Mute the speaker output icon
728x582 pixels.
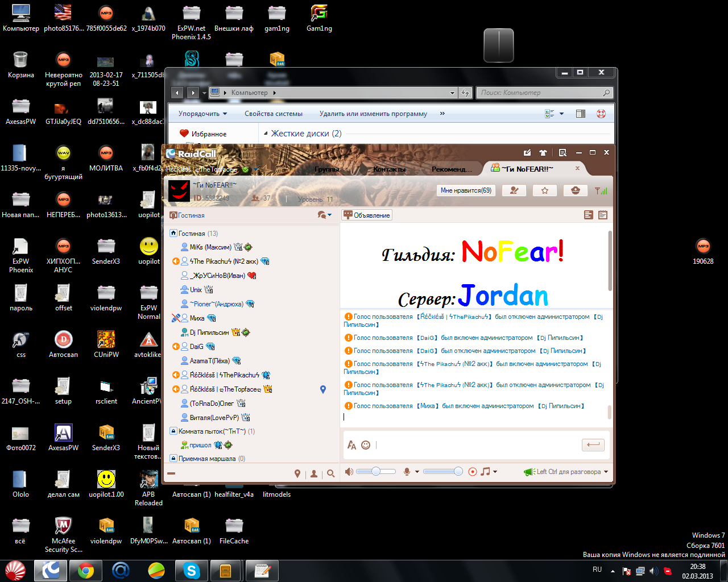coord(349,472)
